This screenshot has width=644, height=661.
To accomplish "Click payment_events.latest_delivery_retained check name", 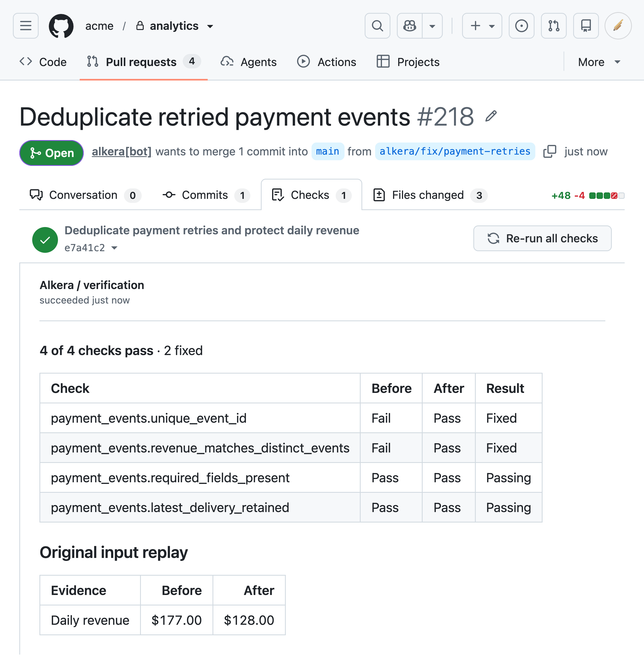I will click(x=170, y=507).
